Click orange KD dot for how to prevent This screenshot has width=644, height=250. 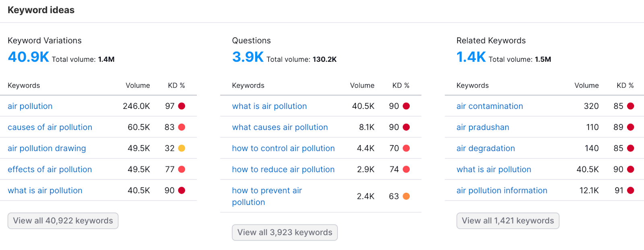click(406, 196)
